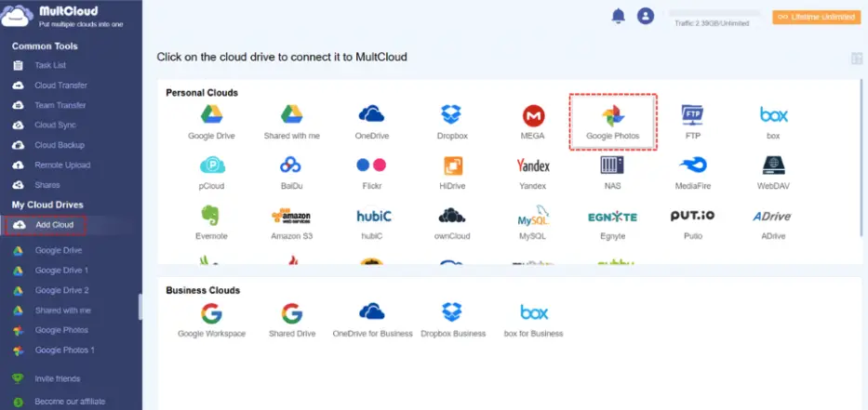
Task: Open the user account avatar menu
Action: coord(646,16)
